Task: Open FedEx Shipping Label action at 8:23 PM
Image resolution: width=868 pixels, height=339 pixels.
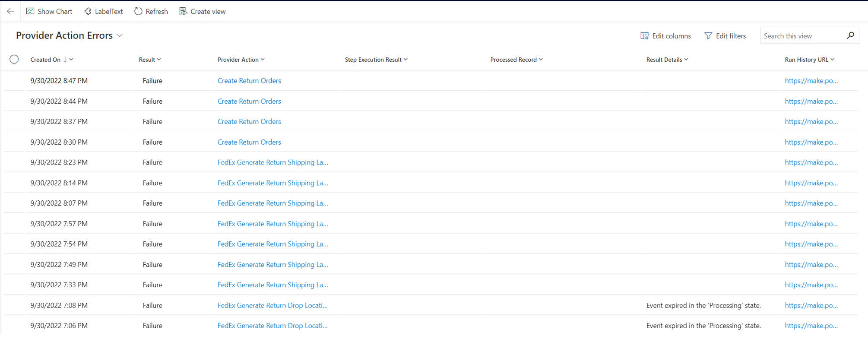Action: (x=273, y=162)
